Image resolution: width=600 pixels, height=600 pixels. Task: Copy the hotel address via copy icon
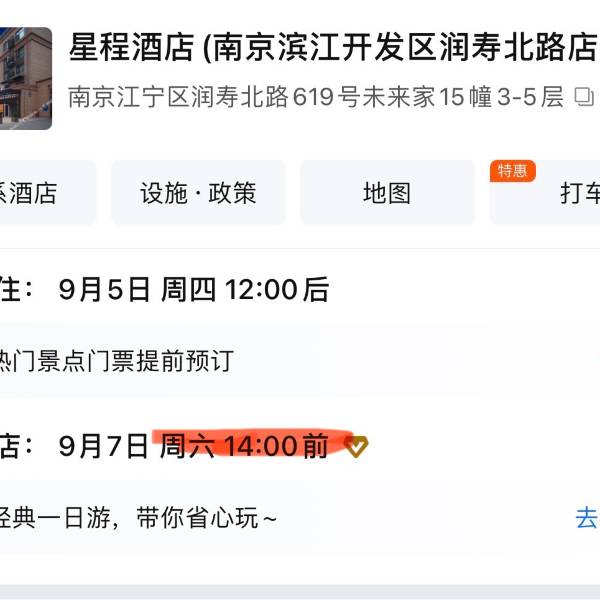click(x=584, y=97)
